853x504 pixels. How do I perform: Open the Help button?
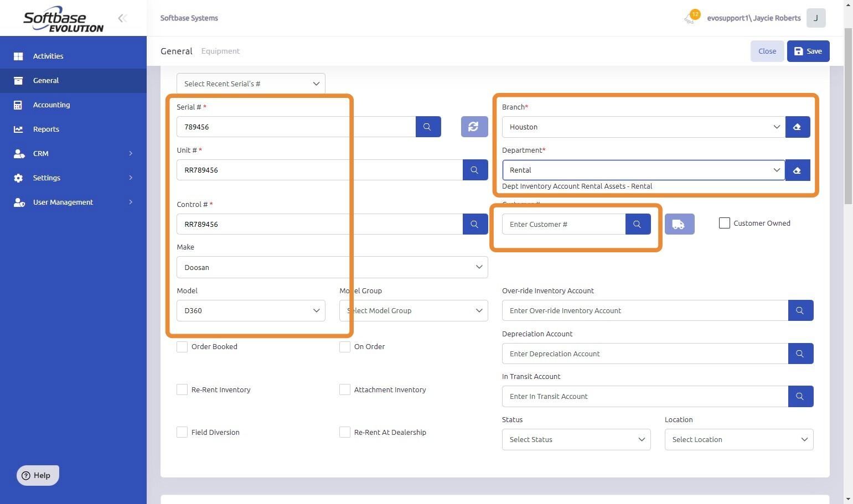[x=38, y=475]
